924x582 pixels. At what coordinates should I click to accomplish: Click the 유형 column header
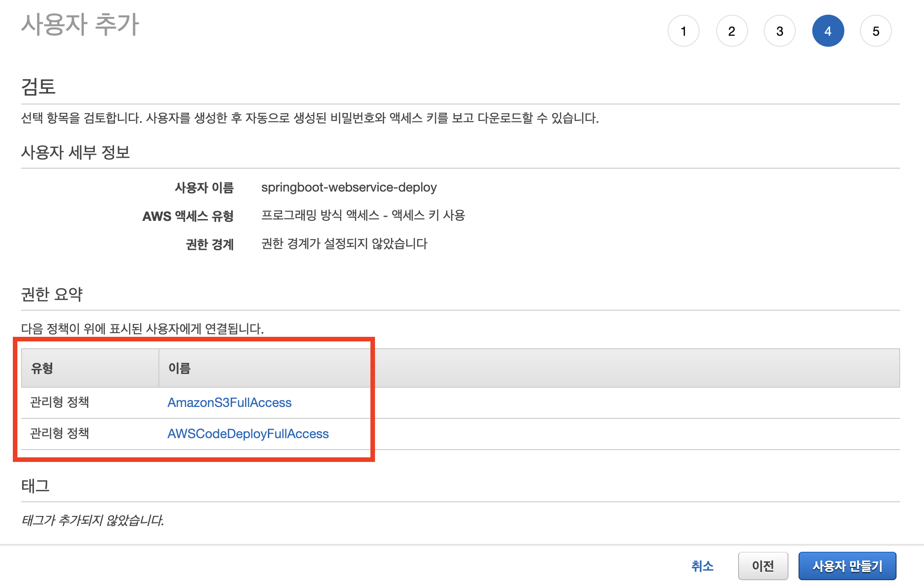[42, 368]
